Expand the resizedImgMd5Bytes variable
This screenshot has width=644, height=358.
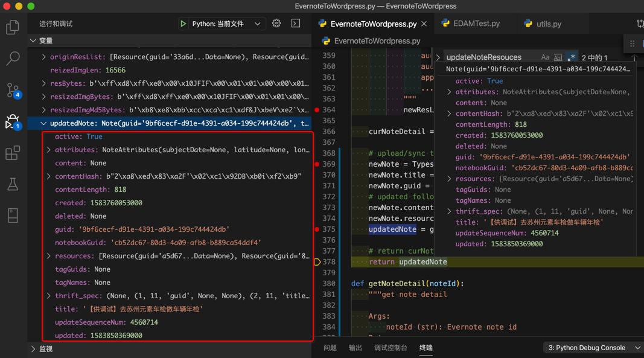point(44,110)
